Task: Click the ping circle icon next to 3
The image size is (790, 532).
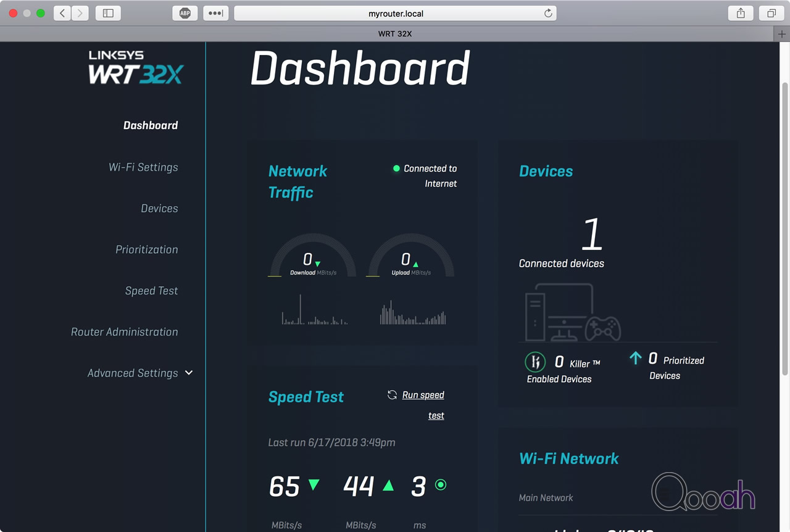Action: (x=441, y=484)
